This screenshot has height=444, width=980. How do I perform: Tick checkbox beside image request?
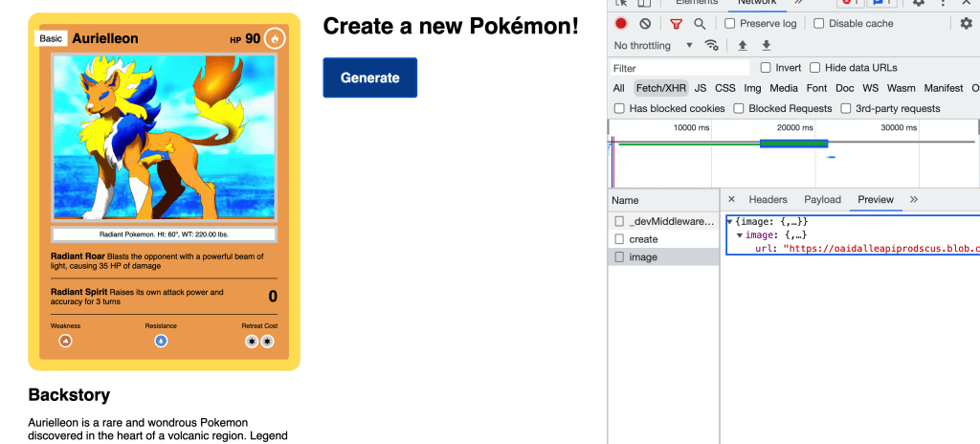coord(619,257)
